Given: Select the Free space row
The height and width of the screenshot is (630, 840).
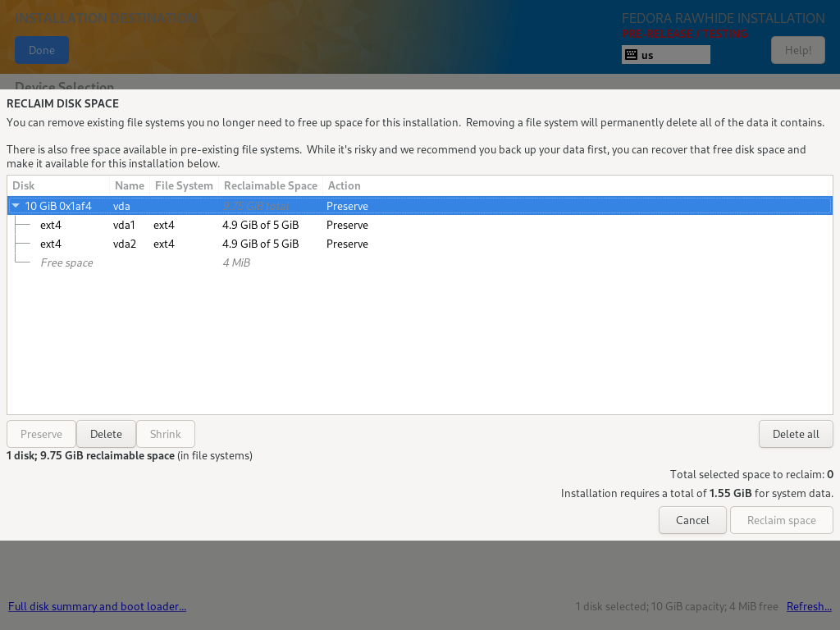Looking at the screenshot, I should (420, 262).
